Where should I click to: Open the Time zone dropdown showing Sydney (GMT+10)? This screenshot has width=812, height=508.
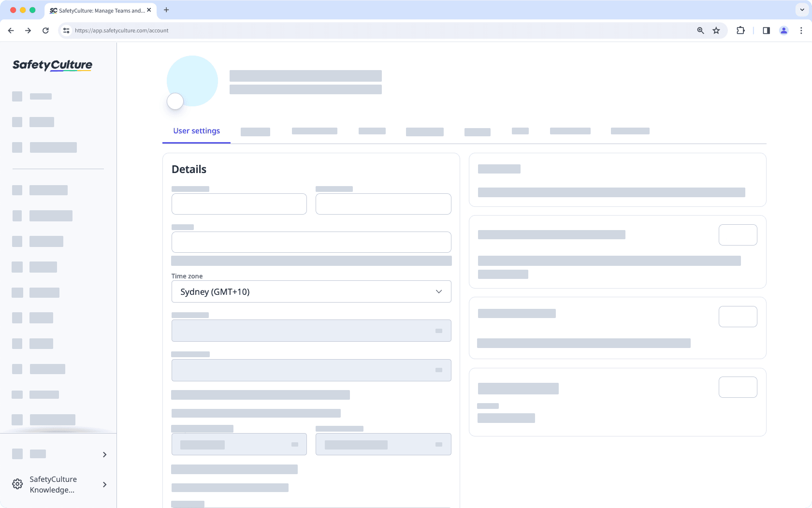point(311,291)
